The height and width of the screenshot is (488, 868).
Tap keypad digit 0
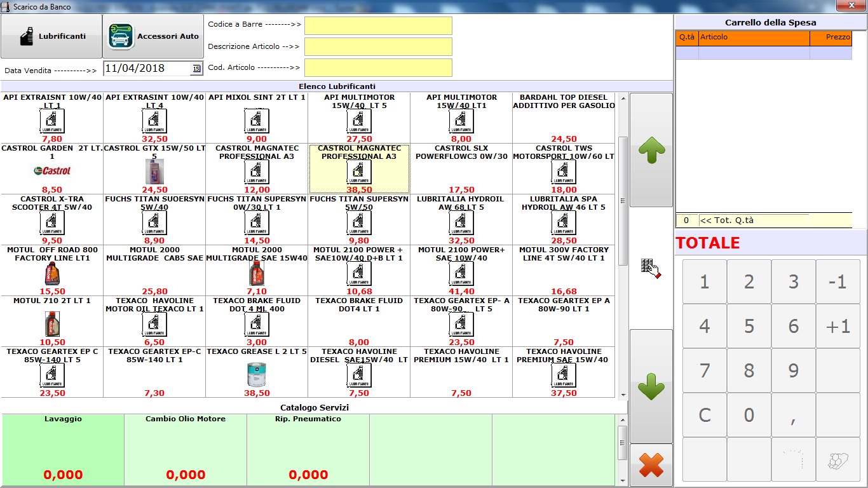(x=749, y=415)
